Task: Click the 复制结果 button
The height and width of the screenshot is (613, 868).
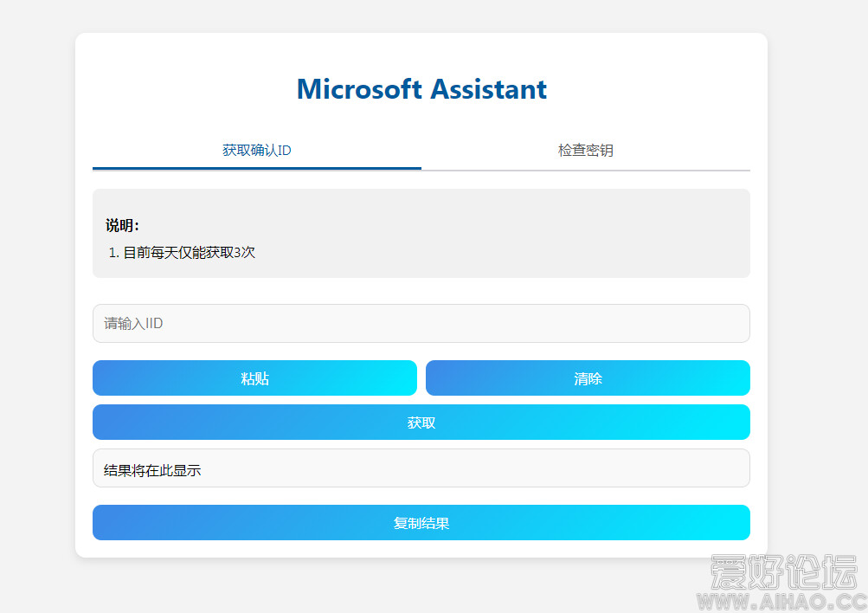Action: pyautogui.click(x=421, y=523)
